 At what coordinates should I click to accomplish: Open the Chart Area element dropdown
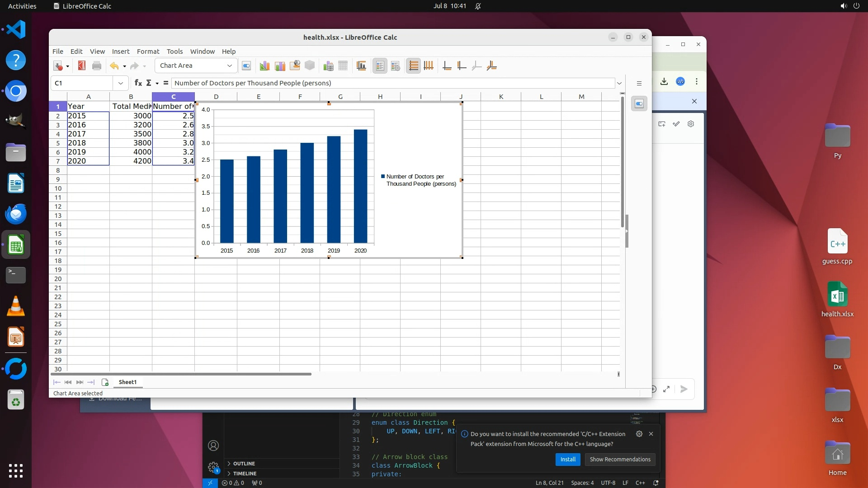(229, 66)
